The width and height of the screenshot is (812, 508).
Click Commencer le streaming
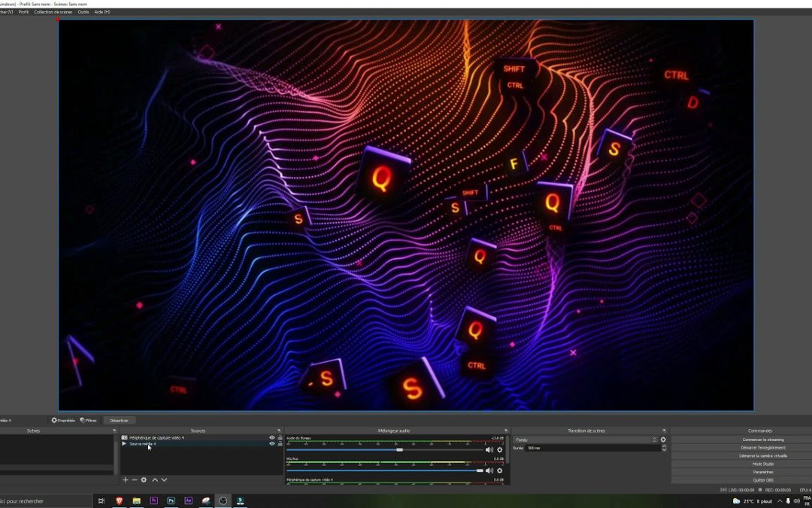pyautogui.click(x=763, y=439)
